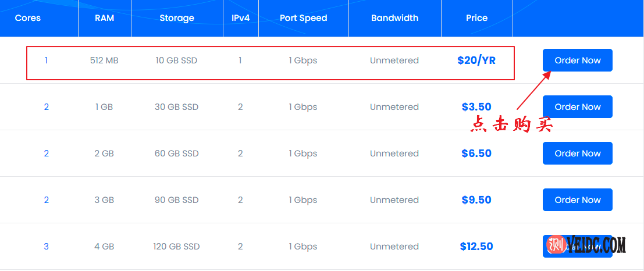Click the Cores column header
Viewport: 644px width, 271px height.
coord(28,18)
